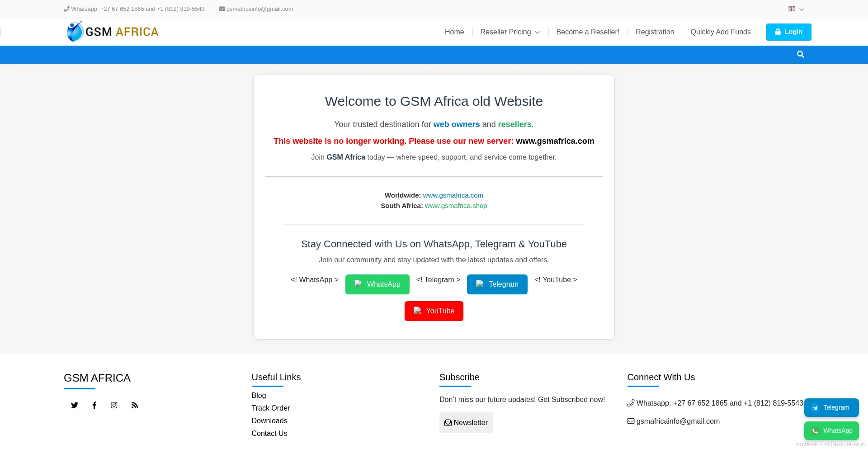
Task: Click the '<! YouTube >' text label
Action: 556,280
